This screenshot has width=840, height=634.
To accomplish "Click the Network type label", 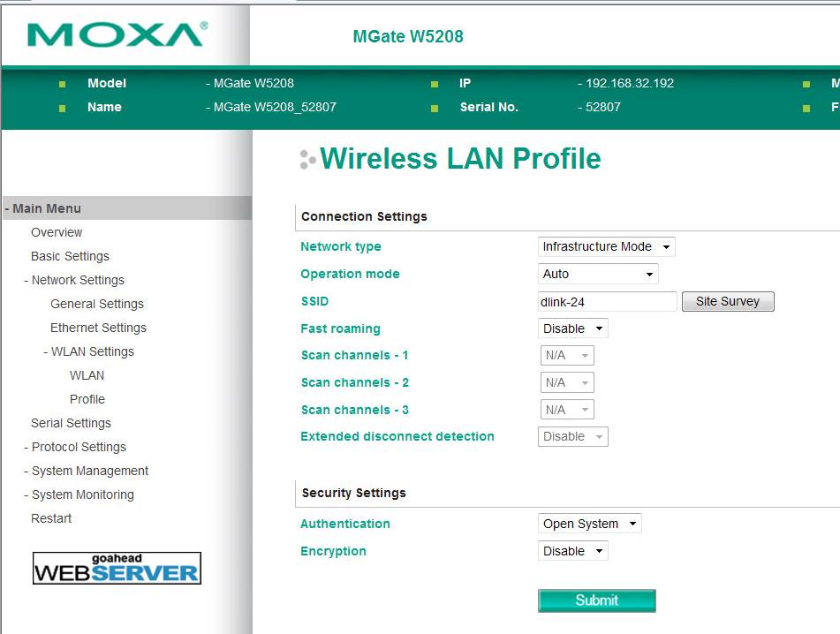I will [x=341, y=246].
